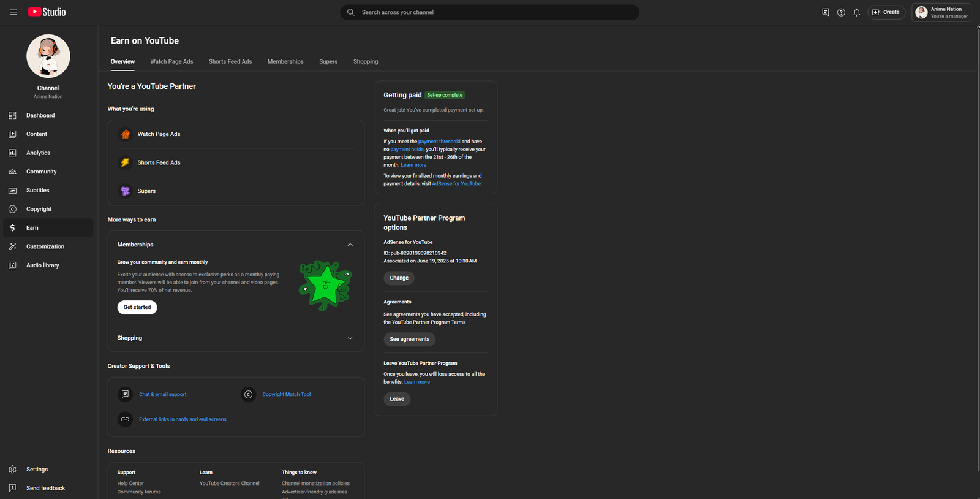Click the Community sidebar icon

(x=12, y=172)
